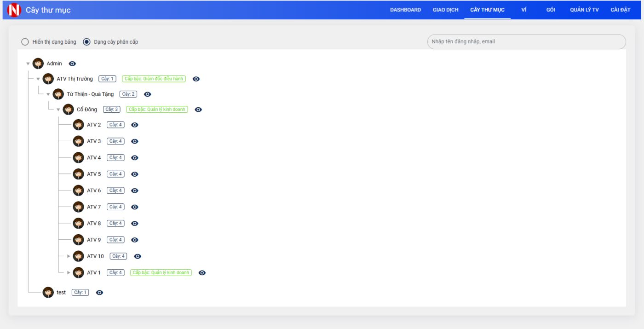The image size is (644, 329).
Task: View details eye icon for Cổ Đông
Action: 198,110
